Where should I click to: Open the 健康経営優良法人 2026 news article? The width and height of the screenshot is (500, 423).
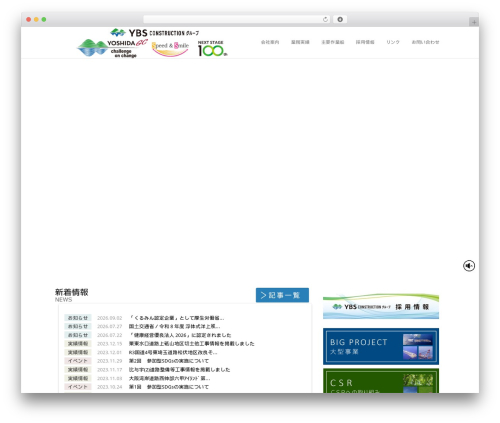coord(180,335)
